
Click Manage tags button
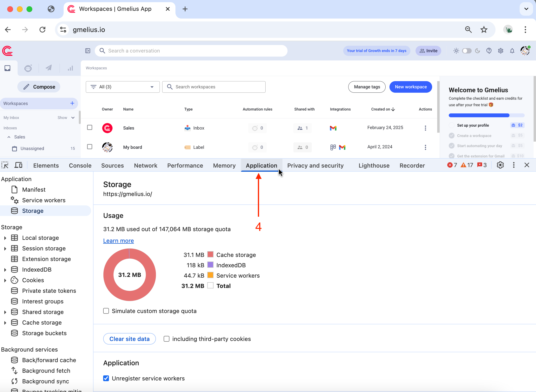[x=367, y=87]
